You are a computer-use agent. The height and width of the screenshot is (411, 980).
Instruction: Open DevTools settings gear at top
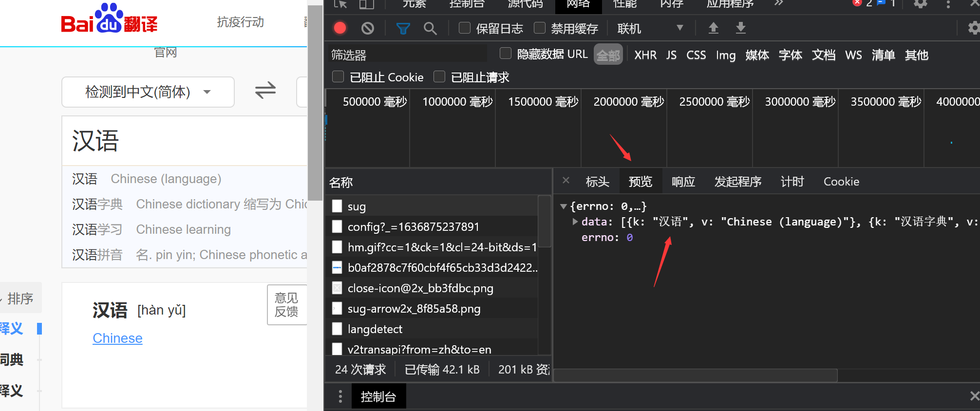pyautogui.click(x=920, y=4)
